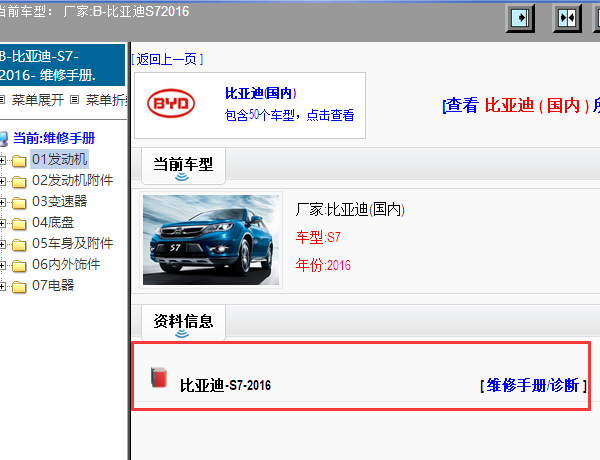Viewport: 600px width, 460px height.
Task: Expand the 05车身及附件 tree node
Action: click(2, 245)
